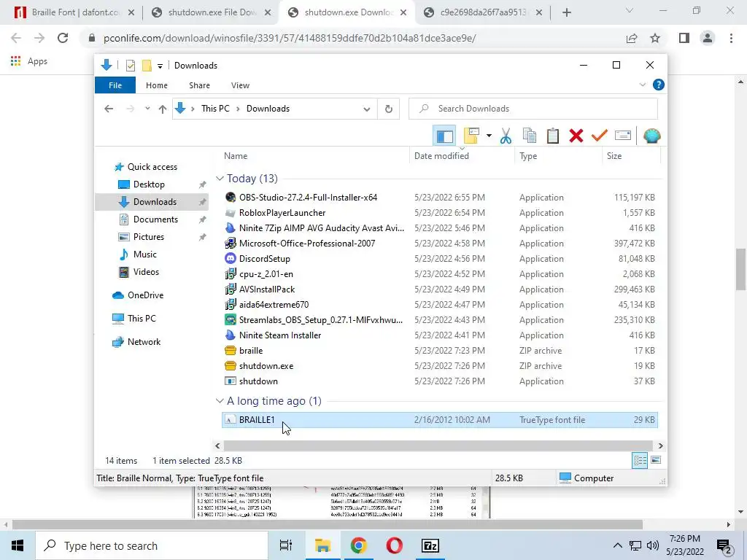Collapse the A long time ago group

click(220, 401)
